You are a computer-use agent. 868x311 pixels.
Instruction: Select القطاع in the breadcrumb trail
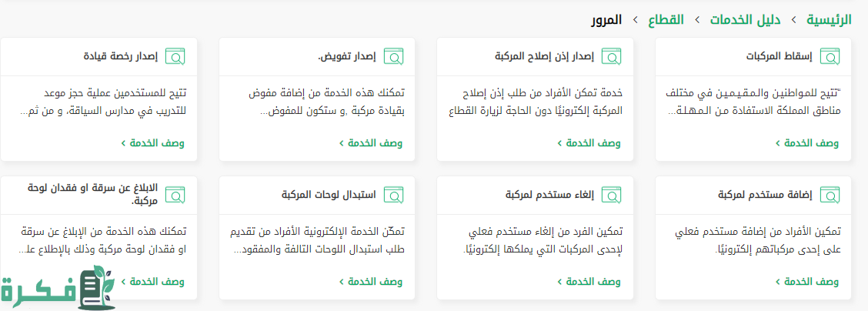click(666, 19)
